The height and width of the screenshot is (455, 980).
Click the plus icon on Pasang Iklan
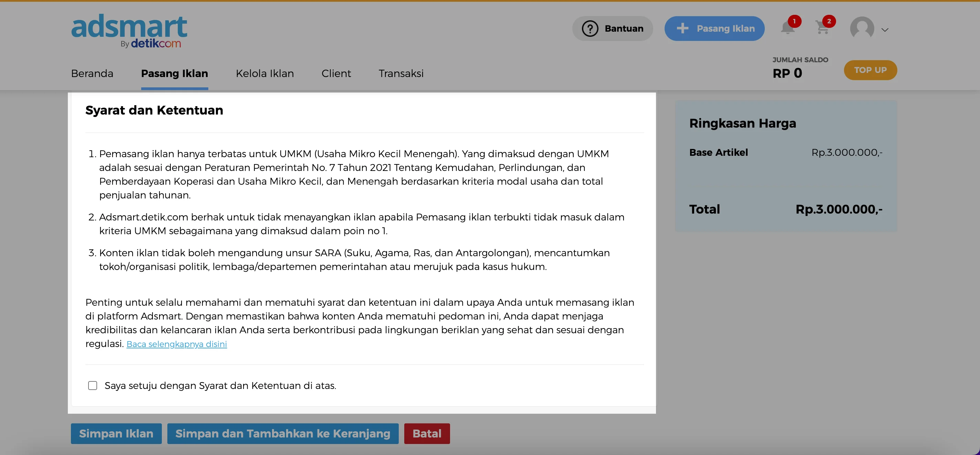682,28
